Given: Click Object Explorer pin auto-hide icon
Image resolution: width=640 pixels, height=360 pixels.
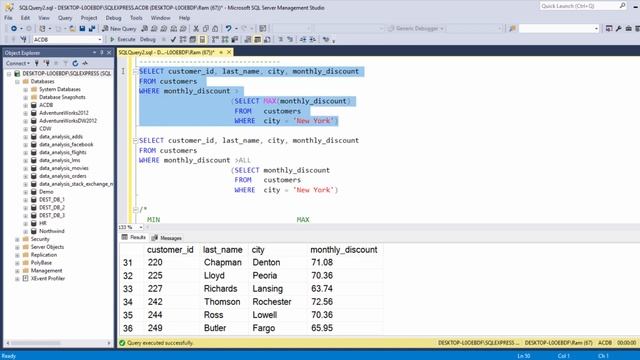Looking at the screenshot, I should point(102,53).
